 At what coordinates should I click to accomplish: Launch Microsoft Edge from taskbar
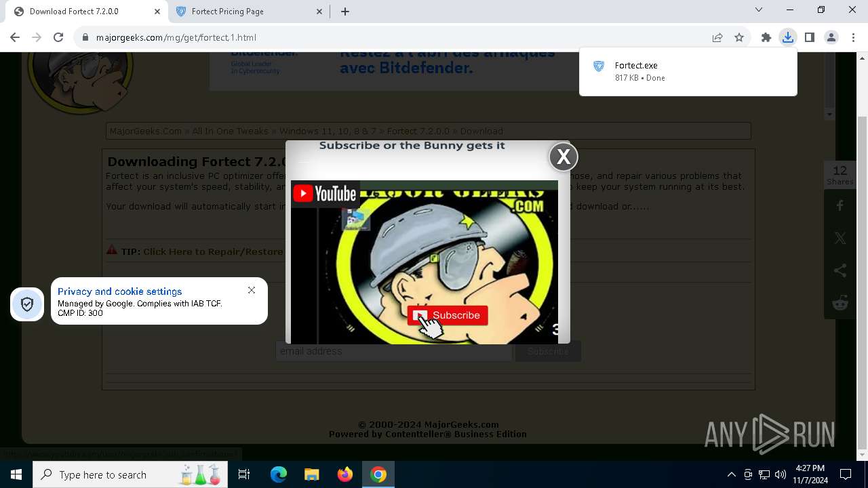click(279, 474)
